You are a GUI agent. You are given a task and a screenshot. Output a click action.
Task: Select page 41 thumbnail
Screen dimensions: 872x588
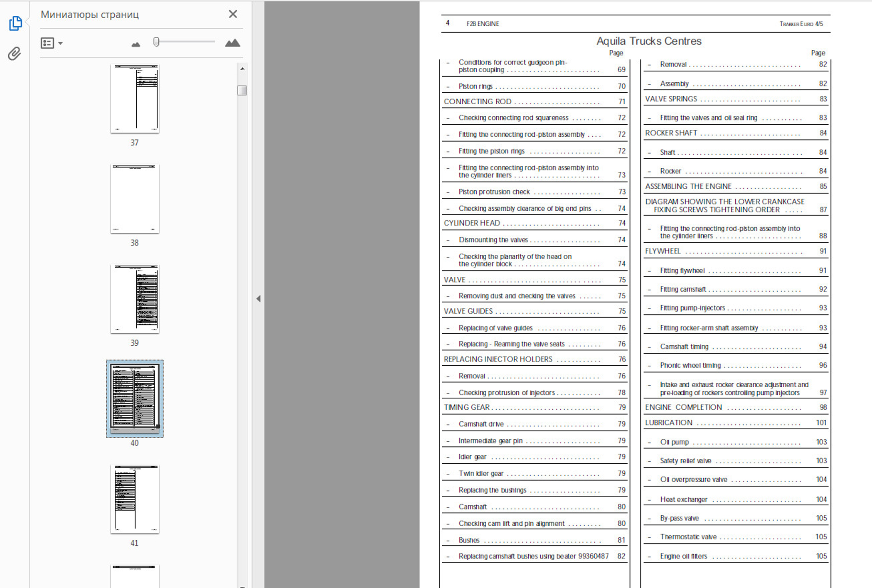point(135,499)
